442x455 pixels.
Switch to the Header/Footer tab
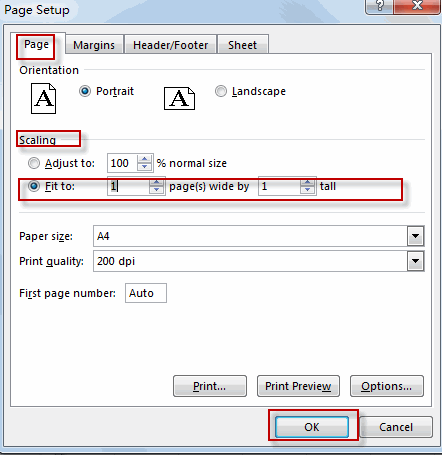pyautogui.click(x=170, y=45)
